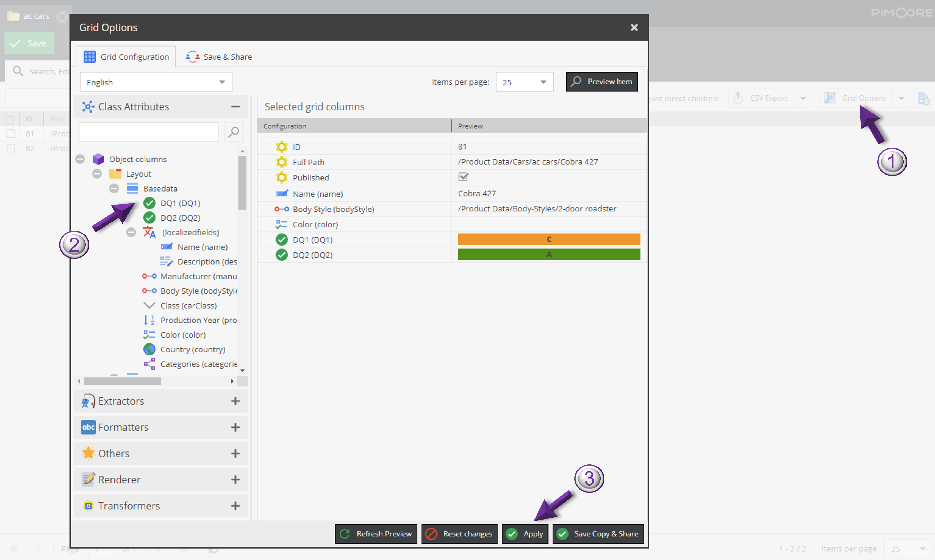Click the Categories share-nodes icon
This screenshot has height=560, width=935.
point(150,364)
